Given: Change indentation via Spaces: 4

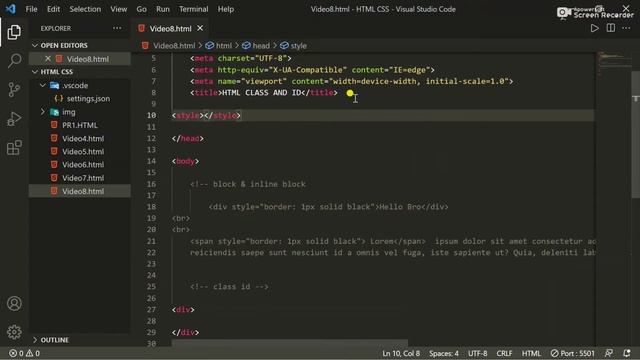Looking at the screenshot, I should click(x=444, y=353).
